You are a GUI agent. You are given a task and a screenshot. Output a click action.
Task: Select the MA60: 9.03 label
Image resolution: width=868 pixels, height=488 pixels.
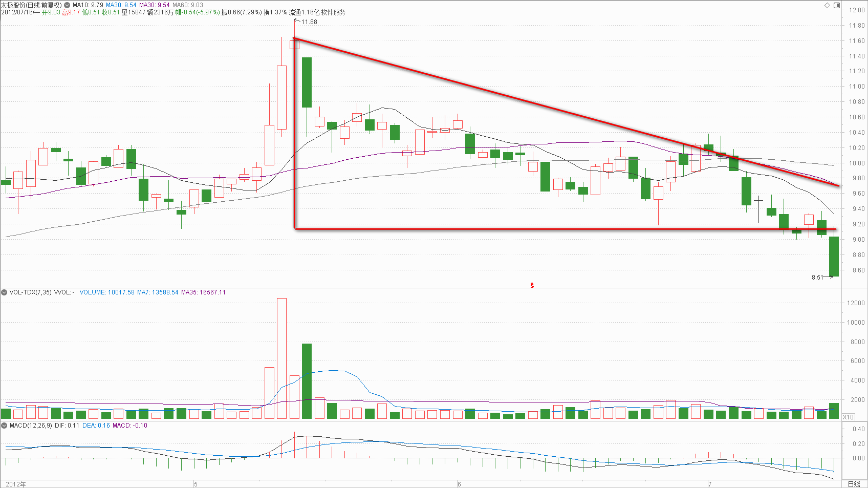[x=188, y=5]
